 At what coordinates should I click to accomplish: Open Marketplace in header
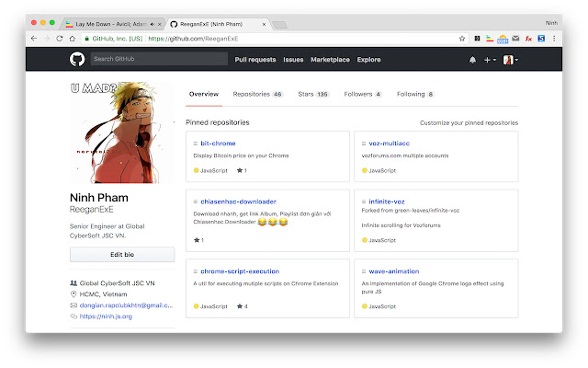(330, 59)
